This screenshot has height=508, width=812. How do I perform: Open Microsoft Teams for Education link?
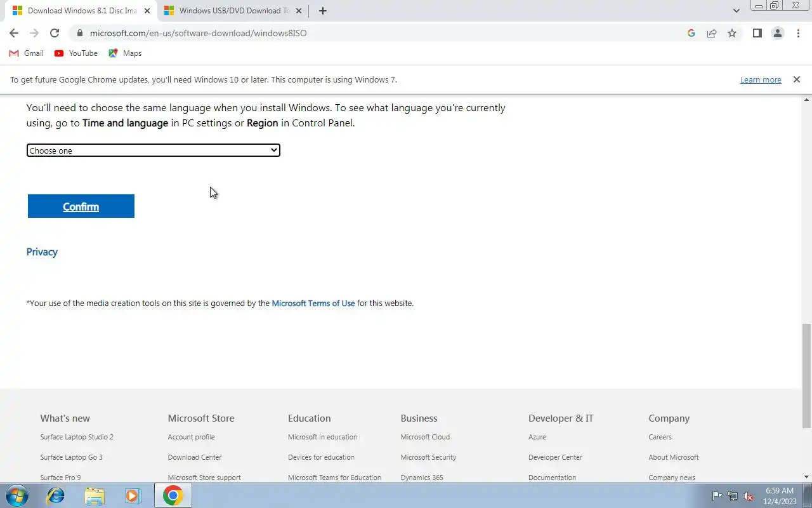[x=334, y=478]
